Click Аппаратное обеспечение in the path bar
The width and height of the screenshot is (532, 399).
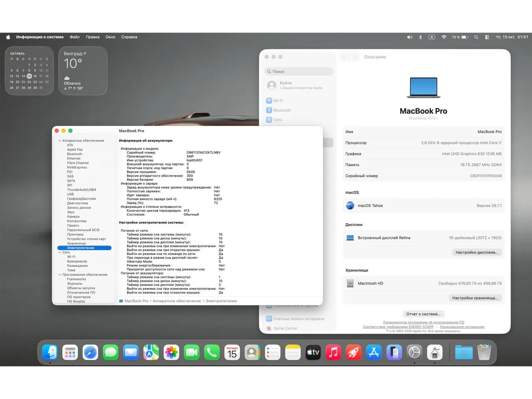tap(177, 301)
